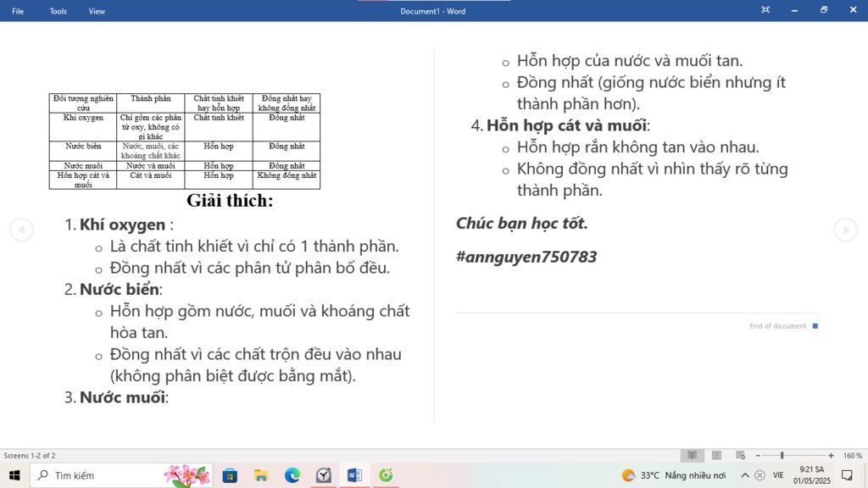The image size is (868, 488).
Task: Open Cốc Cốc browser from taskbar
Action: [x=386, y=475]
